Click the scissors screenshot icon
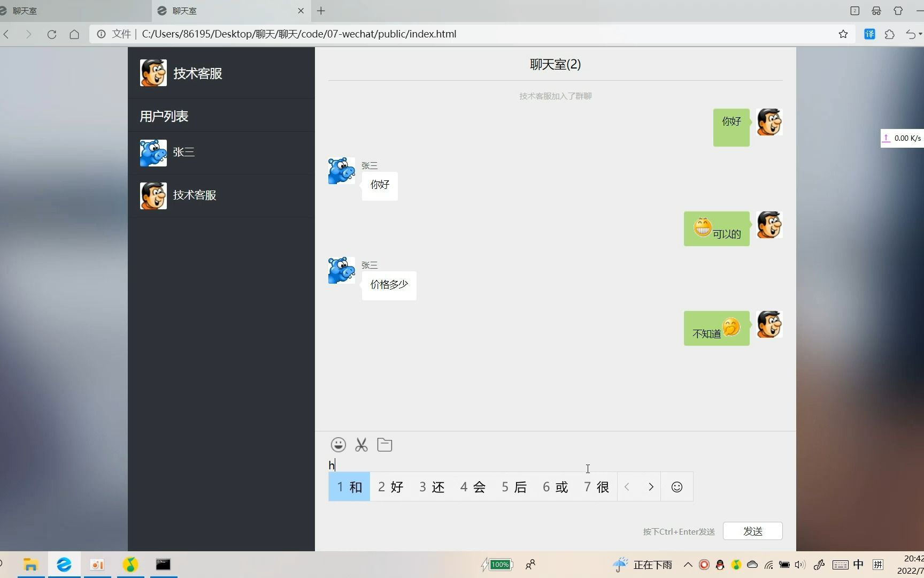This screenshot has height=578, width=924. [361, 445]
